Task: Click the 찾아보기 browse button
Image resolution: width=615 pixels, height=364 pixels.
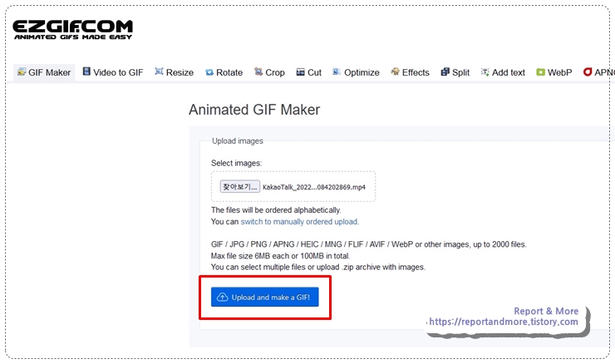Action: click(x=239, y=187)
